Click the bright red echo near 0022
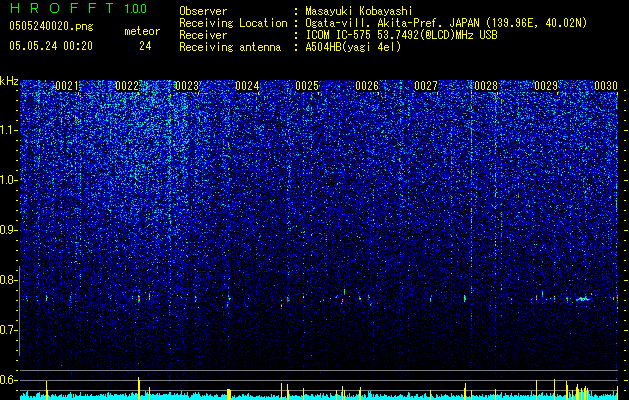 139,299
